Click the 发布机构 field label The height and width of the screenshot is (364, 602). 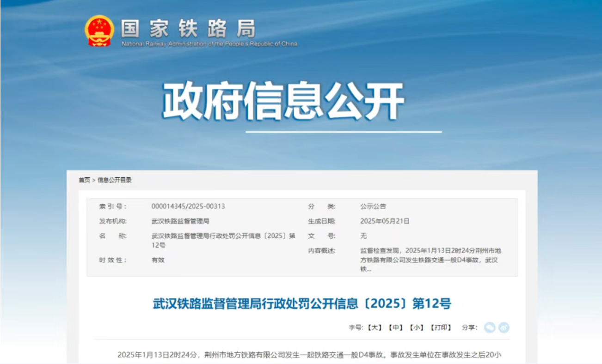coord(112,221)
